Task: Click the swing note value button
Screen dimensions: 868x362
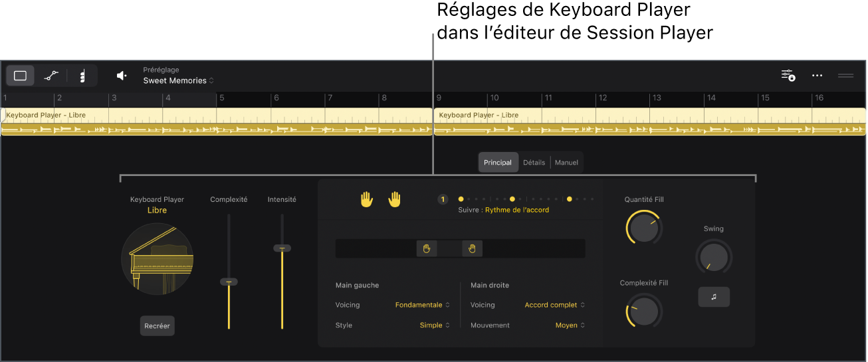Action: (714, 297)
